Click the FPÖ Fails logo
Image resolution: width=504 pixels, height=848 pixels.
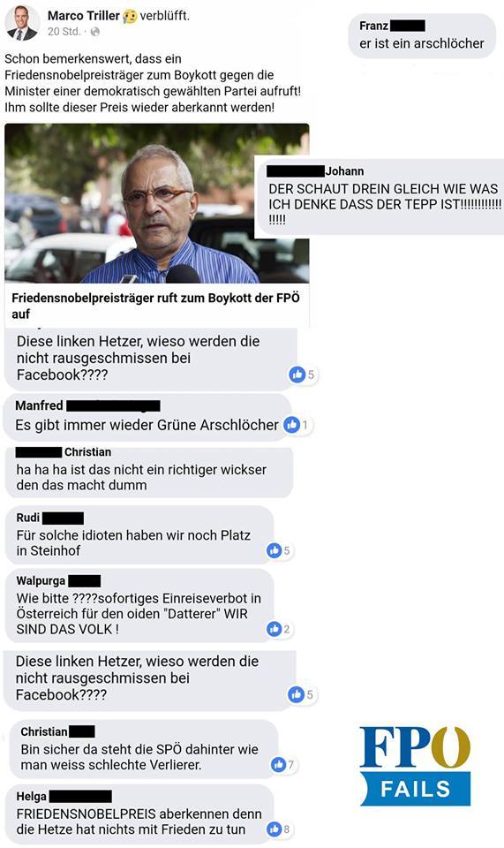point(415,766)
